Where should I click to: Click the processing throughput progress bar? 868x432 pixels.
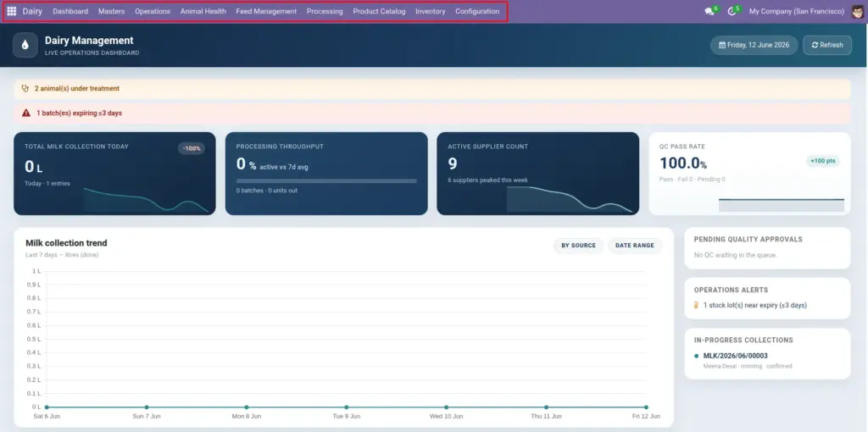326,181
